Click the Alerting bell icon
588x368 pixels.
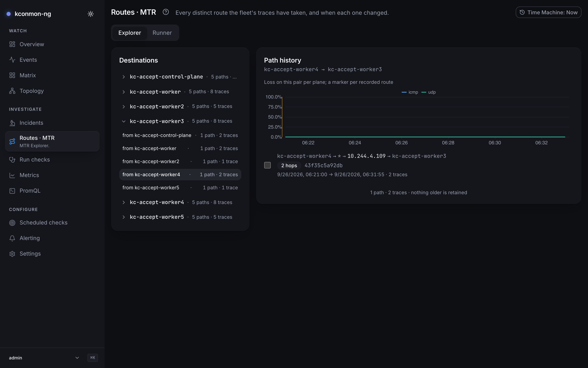click(12, 238)
